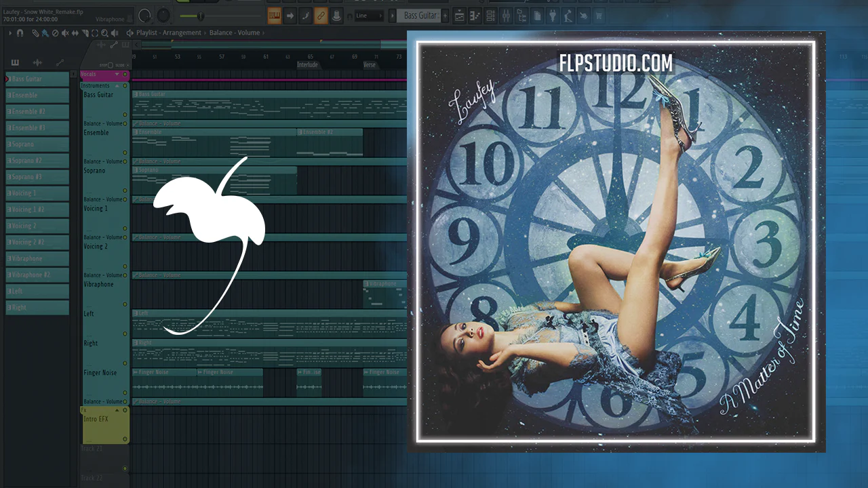Show audio clips tab in picker panel
The image size is (868, 488).
pos(37,62)
